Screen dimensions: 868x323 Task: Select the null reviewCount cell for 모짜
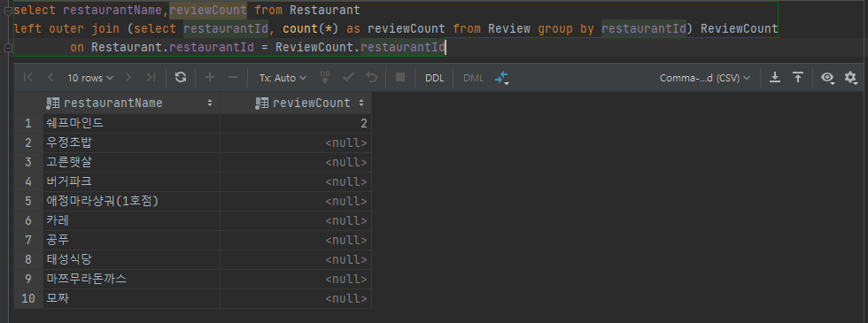pyautogui.click(x=296, y=299)
